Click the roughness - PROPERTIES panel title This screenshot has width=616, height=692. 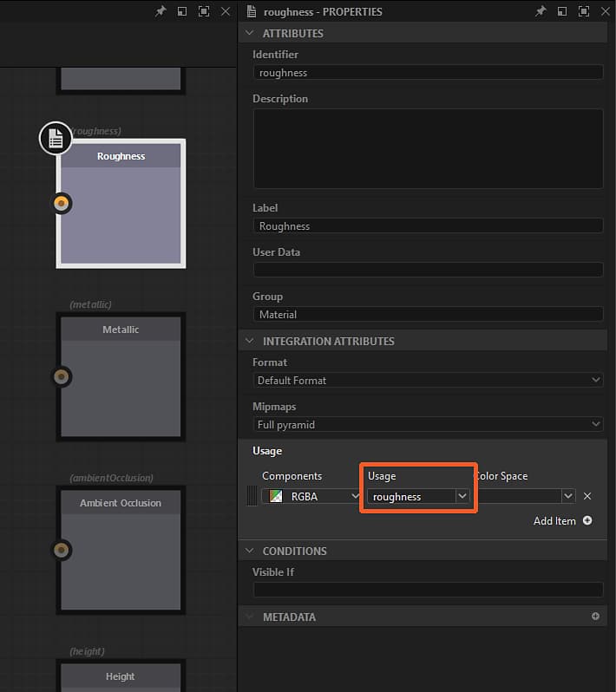[323, 12]
